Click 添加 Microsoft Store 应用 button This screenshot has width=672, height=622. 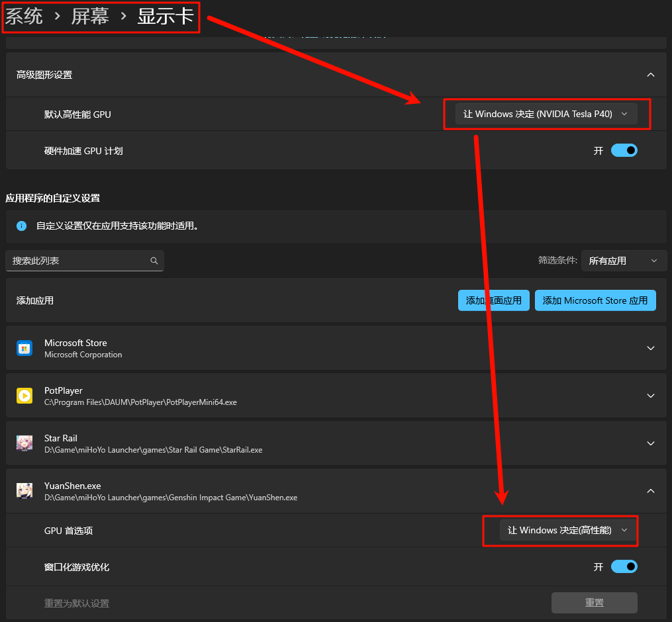coord(595,300)
